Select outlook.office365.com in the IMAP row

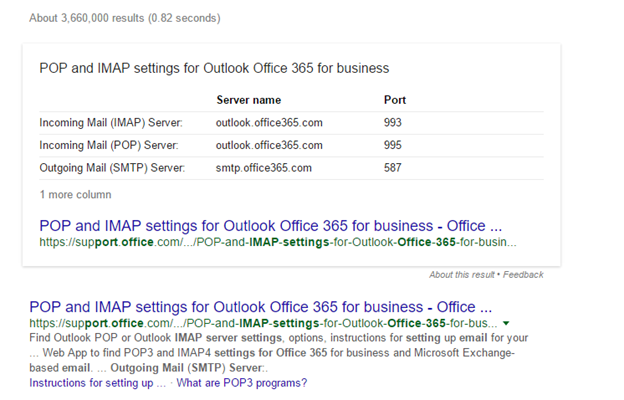click(x=269, y=123)
